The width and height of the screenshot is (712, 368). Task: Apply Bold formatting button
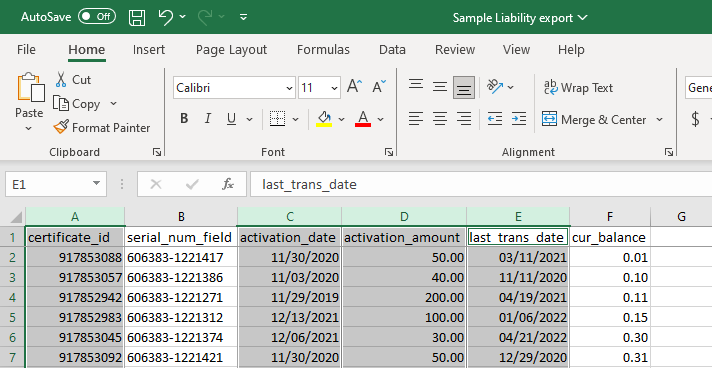pos(184,119)
